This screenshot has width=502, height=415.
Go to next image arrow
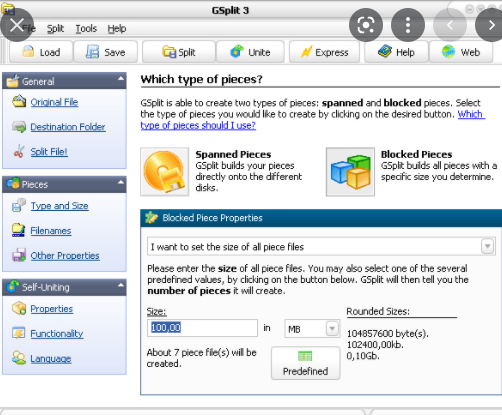pyautogui.click(x=491, y=25)
